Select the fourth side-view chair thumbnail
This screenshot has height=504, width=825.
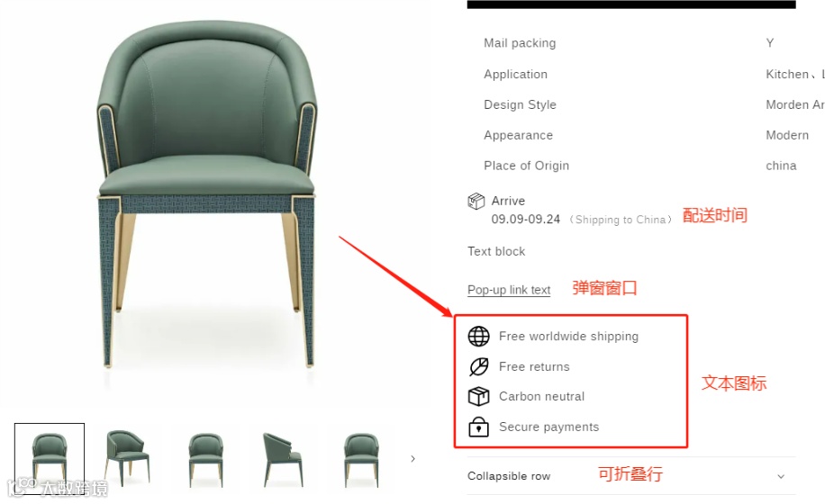point(283,459)
